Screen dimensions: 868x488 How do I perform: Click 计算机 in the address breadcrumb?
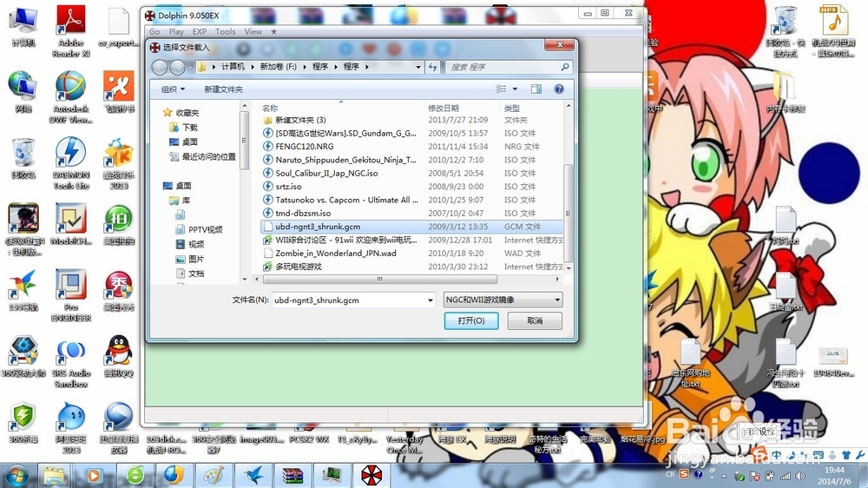233,67
